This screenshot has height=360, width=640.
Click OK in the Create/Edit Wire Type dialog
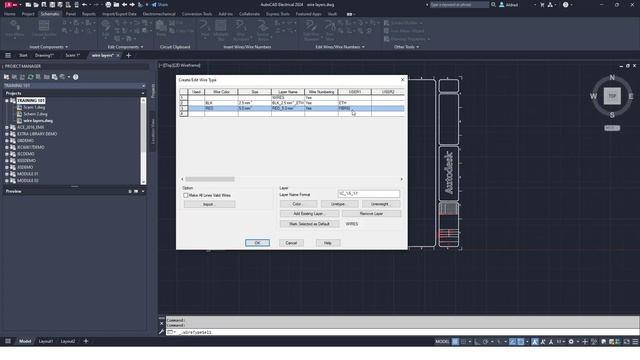point(257,243)
